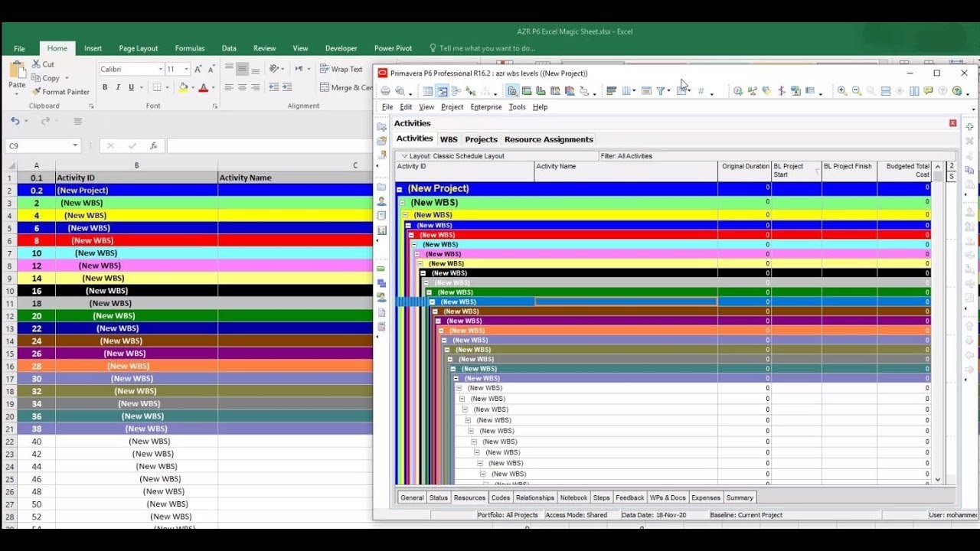The width and height of the screenshot is (980, 551).
Task: Open Print Preview in Primavera toolbar
Action: (x=400, y=91)
